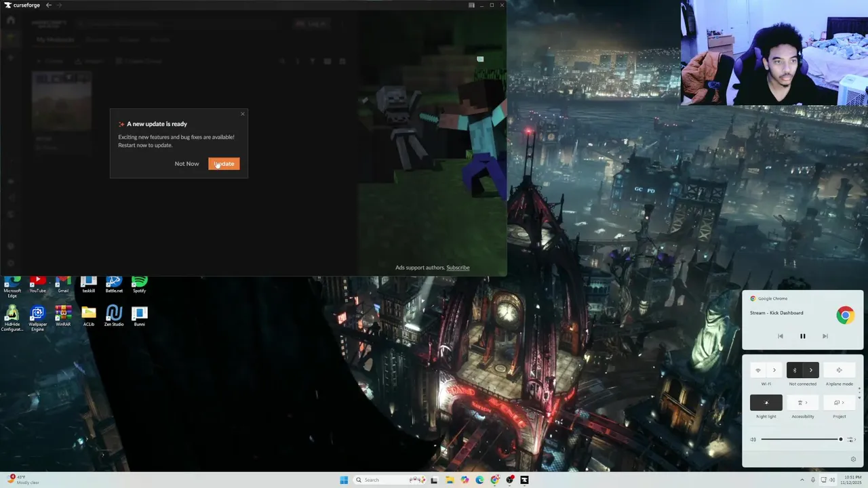
Task: Switch to CurseForge in the taskbar
Action: point(524,480)
